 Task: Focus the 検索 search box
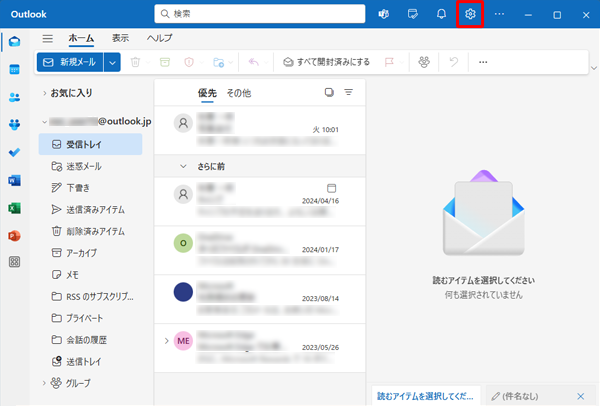tap(260, 14)
